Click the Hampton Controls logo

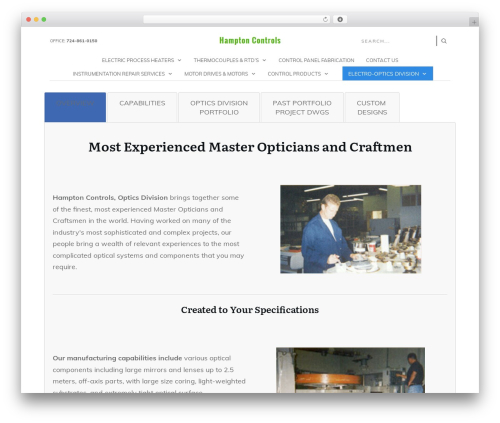point(250,40)
